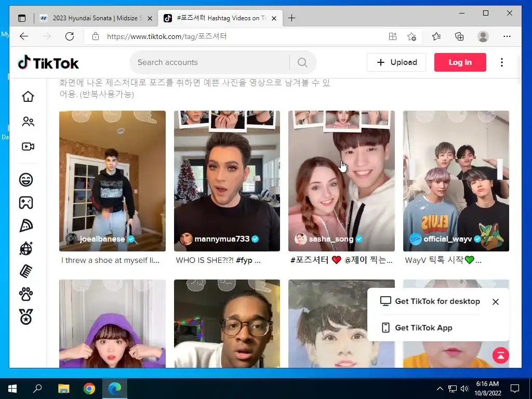Viewport: 532px width, 399px height.
Task: Click the Upload button
Action: pos(396,62)
